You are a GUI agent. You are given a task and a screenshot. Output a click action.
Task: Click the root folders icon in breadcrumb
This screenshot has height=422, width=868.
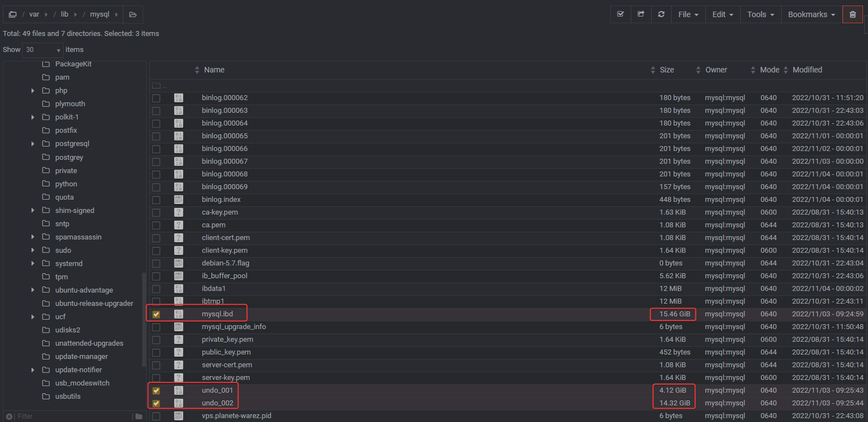(13, 14)
